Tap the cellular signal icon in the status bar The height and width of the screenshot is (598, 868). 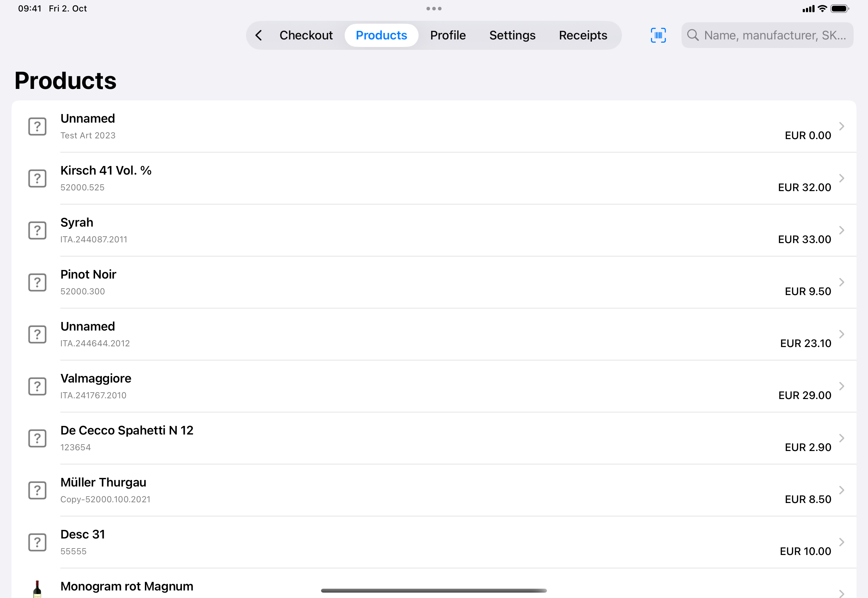click(808, 9)
